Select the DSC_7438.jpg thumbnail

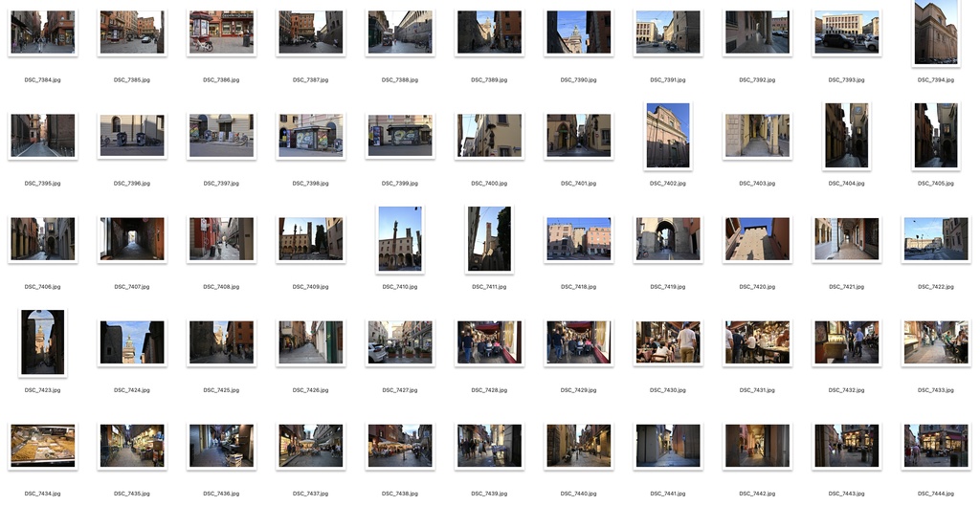pyautogui.click(x=400, y=446)
